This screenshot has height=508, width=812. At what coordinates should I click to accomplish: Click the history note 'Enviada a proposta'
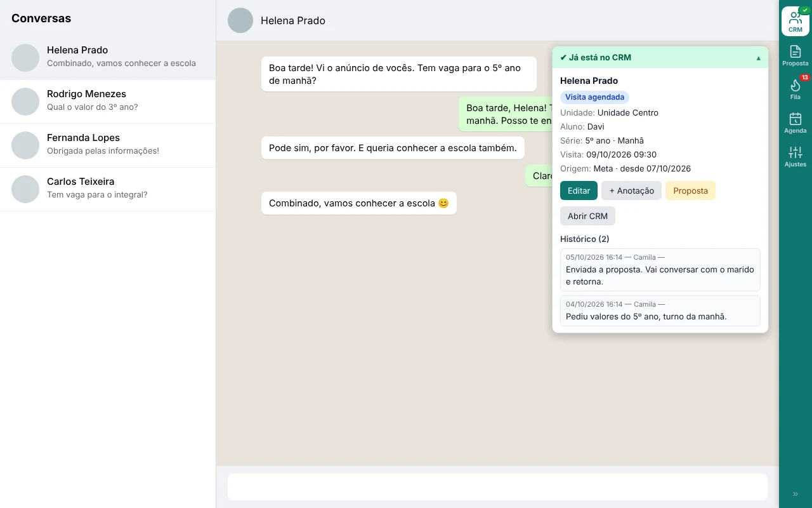(x=660, y=270)
